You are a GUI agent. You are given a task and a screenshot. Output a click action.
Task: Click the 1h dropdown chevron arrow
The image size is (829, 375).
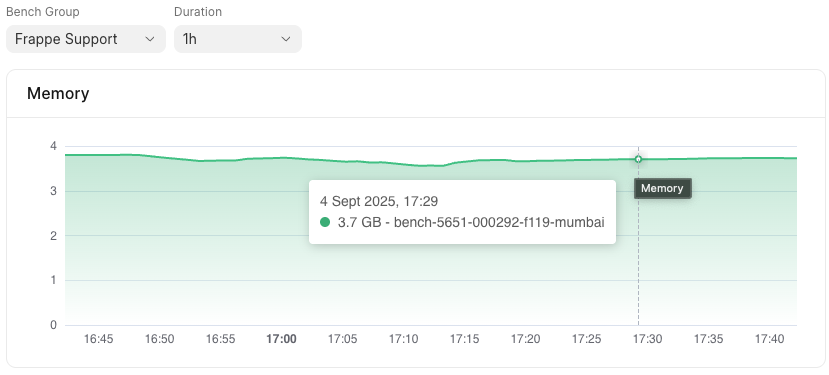tap(286, 39)
